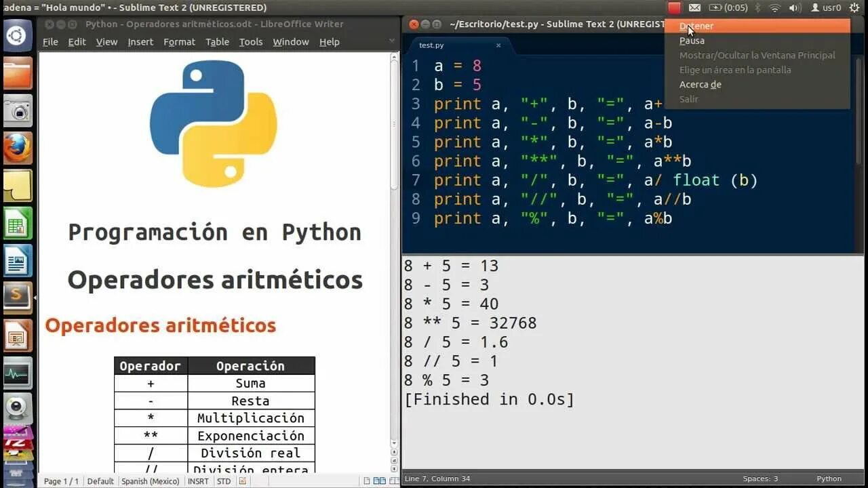Close the test.py tab
The width and height of the screenshot is (868, 488).
(x=498, y=45)
